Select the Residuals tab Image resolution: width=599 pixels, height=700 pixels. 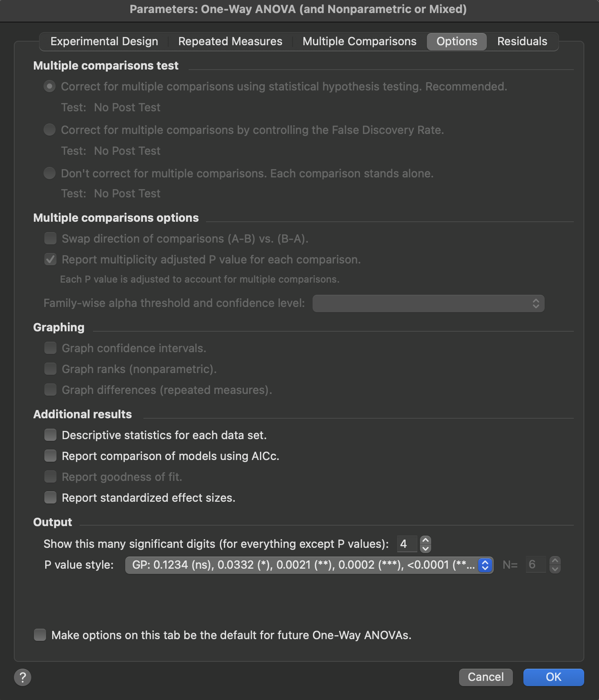coord(522,41)
